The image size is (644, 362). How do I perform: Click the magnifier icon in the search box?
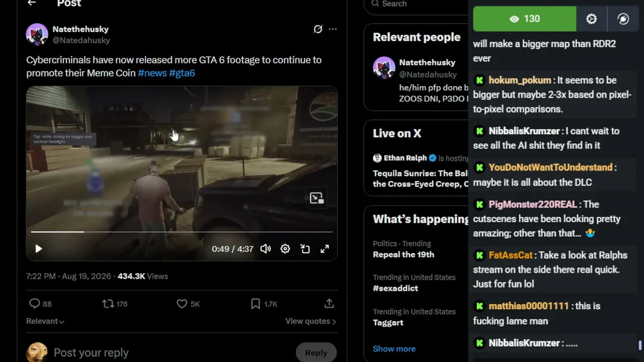(375, 4)
